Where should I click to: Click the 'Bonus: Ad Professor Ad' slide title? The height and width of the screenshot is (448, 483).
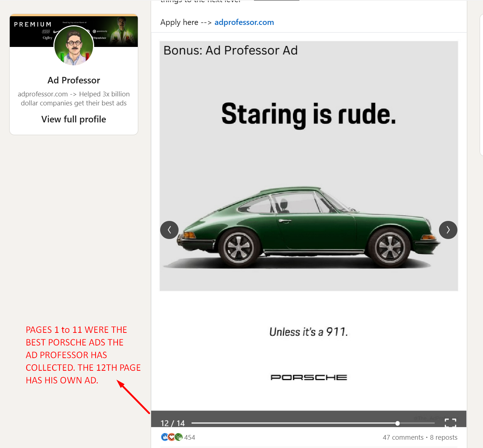(230, 51)
